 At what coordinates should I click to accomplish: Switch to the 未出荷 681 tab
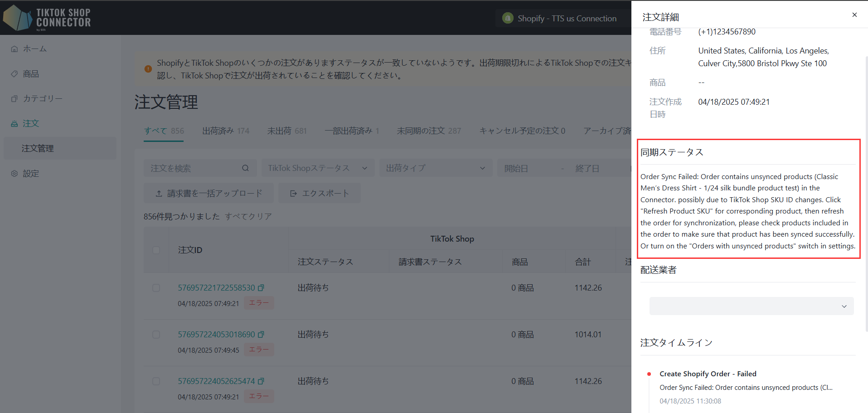[x=287, y=131]
